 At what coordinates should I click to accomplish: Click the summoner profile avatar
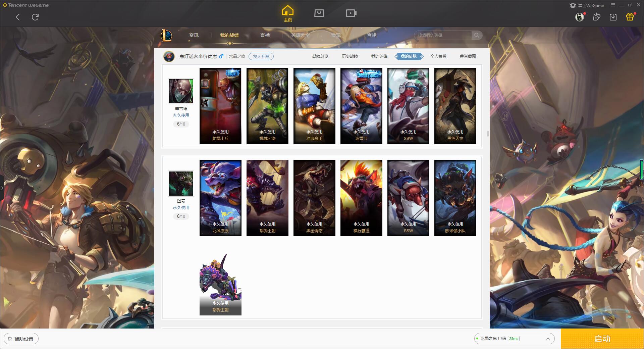point(169,56)
